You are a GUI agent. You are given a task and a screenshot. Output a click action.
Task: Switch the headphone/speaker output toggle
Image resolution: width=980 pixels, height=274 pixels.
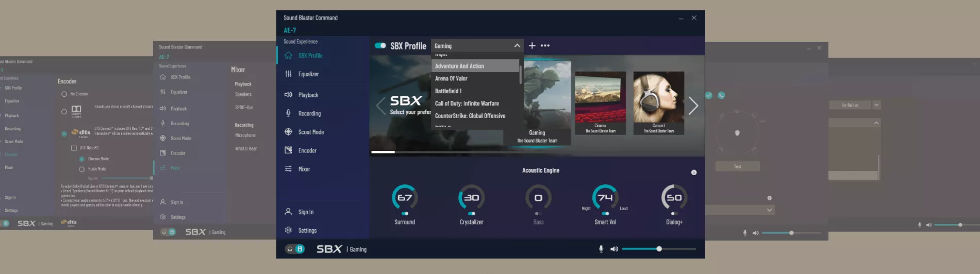pyautogui.click(x=294, y=249)
